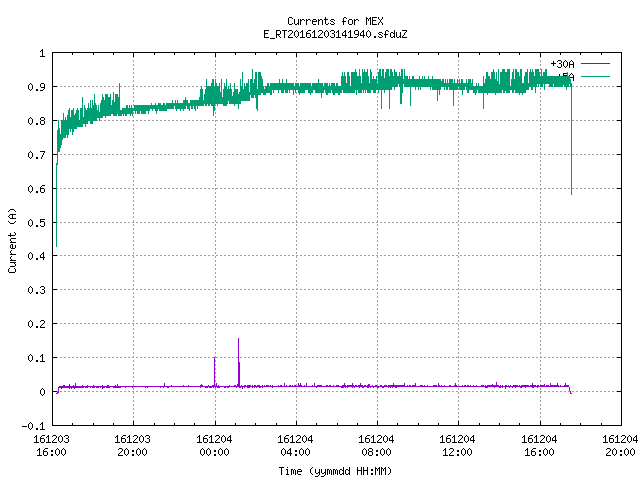Click the y-axis tick label '0.4'
Viewport: 640px width, 480px height.
point(36,256)
